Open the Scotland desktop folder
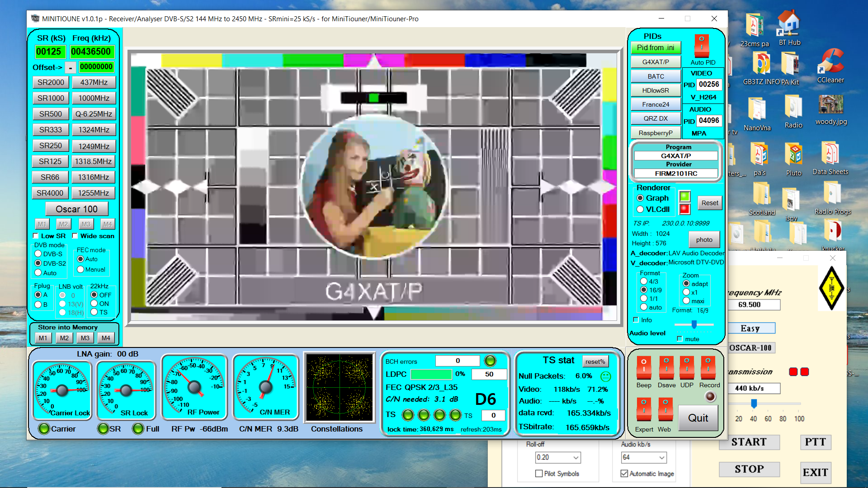 pyautogui.click(x=762, y=199)
